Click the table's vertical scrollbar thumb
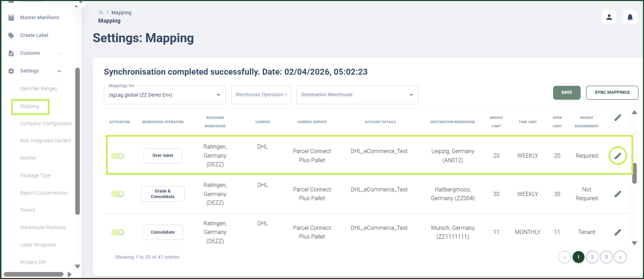644x279 pixels. 635,173
